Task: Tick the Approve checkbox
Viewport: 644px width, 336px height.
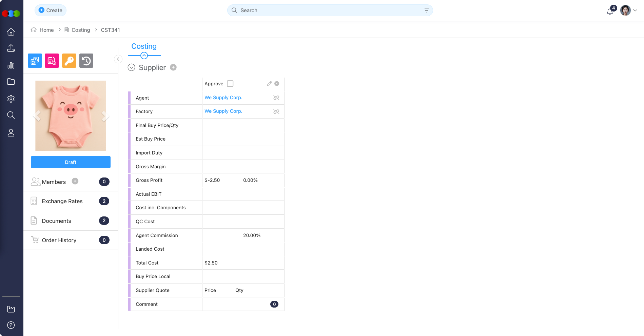Action: (x=230, y=84)
